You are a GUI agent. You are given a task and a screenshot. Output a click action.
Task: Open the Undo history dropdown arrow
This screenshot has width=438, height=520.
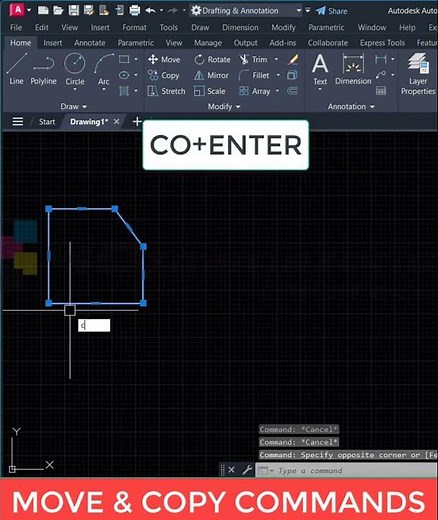pos(161,11)
